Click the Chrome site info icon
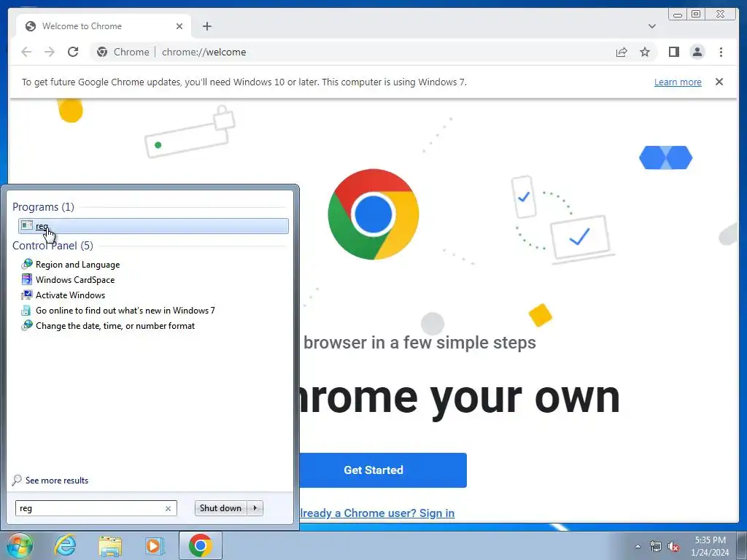This screenshot has height=560, width=747. coord(102,52)
